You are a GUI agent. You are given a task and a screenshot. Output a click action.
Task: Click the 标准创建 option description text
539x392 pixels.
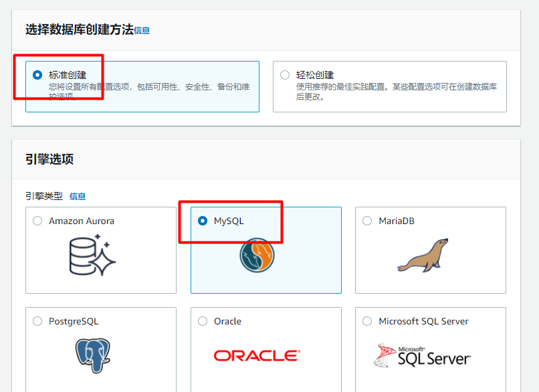point(149,92)
